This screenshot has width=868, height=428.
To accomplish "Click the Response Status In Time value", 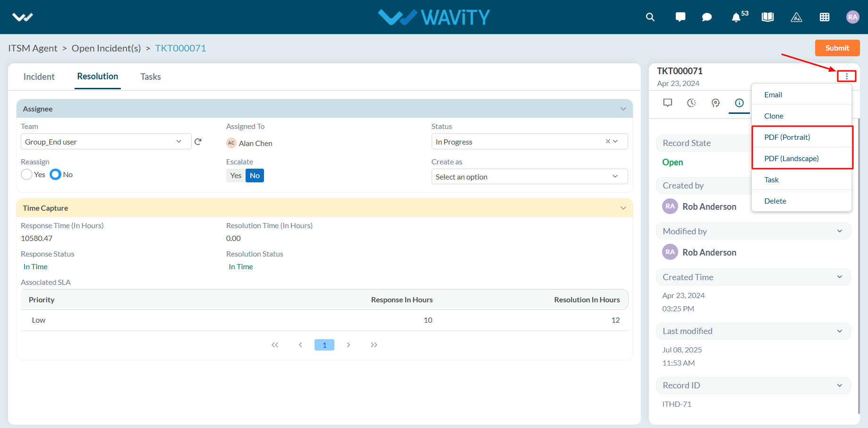I will click(35, 266).
